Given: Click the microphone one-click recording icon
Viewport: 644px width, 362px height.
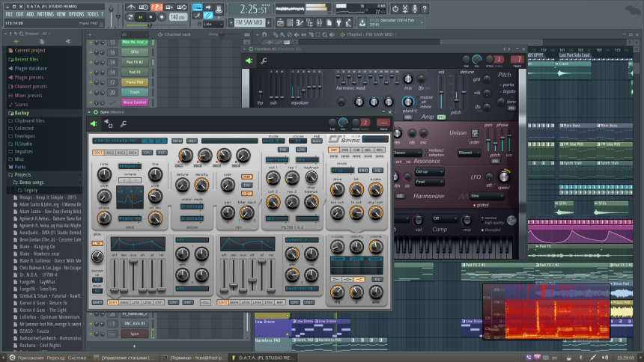Looking at the screenshot, I should [415, 8].
